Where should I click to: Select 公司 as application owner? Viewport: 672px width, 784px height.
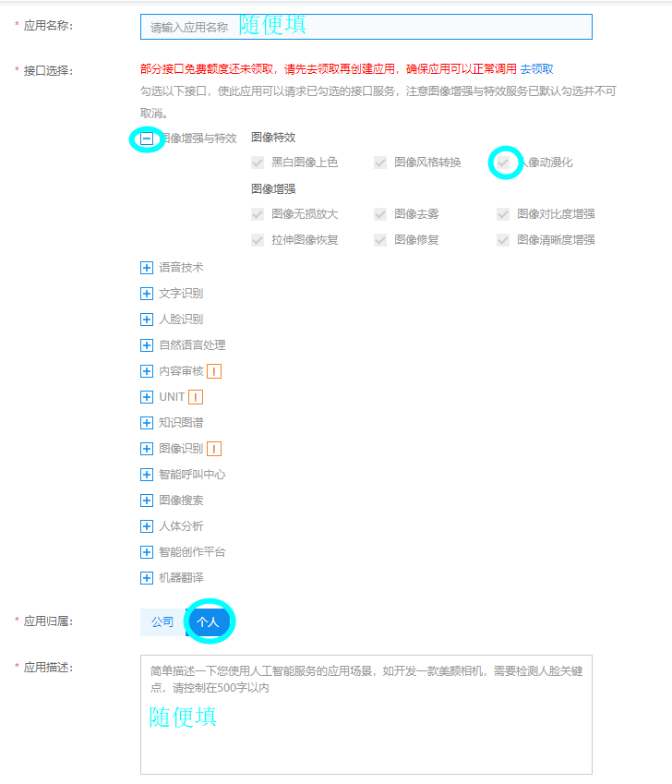pyautogui.click(x=162, y=622)
